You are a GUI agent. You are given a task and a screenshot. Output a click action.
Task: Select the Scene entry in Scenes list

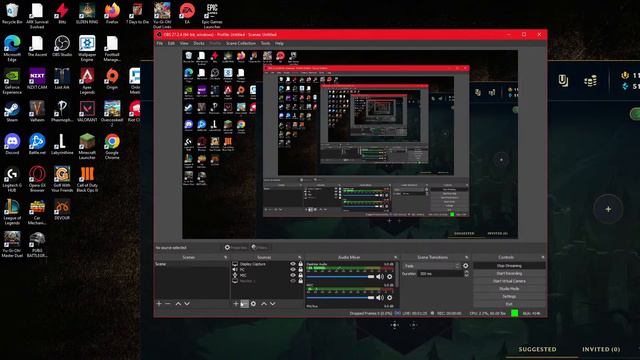point(191,264)
